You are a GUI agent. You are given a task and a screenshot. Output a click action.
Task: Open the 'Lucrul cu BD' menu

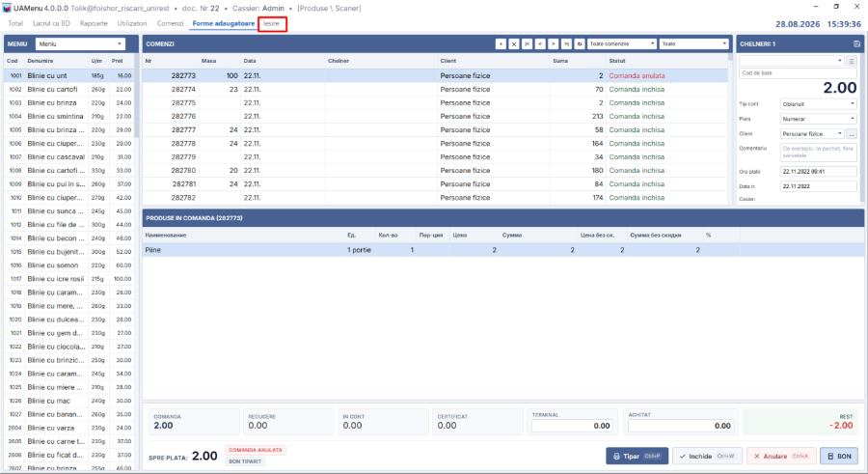pos(51,23)
